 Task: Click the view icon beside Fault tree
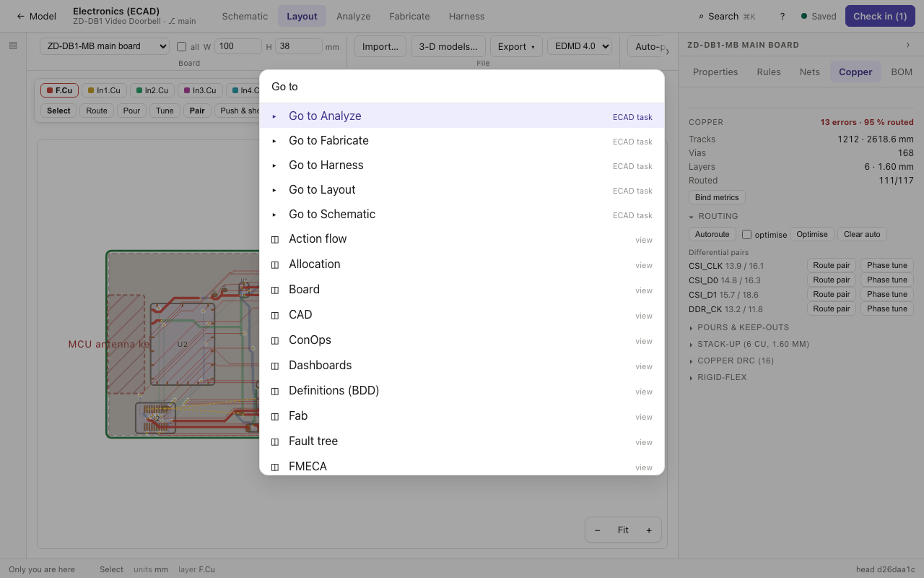274,441
